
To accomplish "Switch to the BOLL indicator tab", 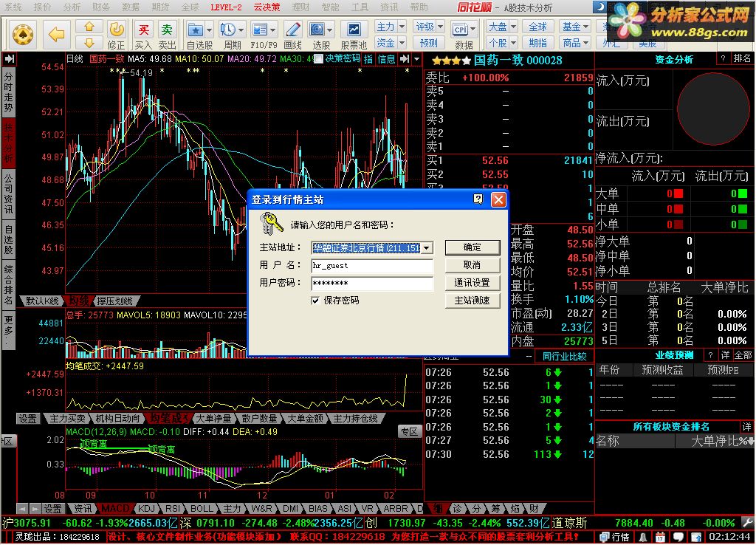I will 202,509.
